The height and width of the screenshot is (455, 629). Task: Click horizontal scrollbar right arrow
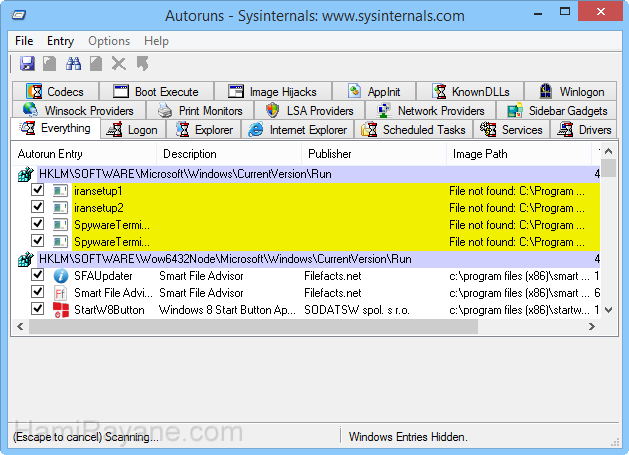[x=592, y=327]
